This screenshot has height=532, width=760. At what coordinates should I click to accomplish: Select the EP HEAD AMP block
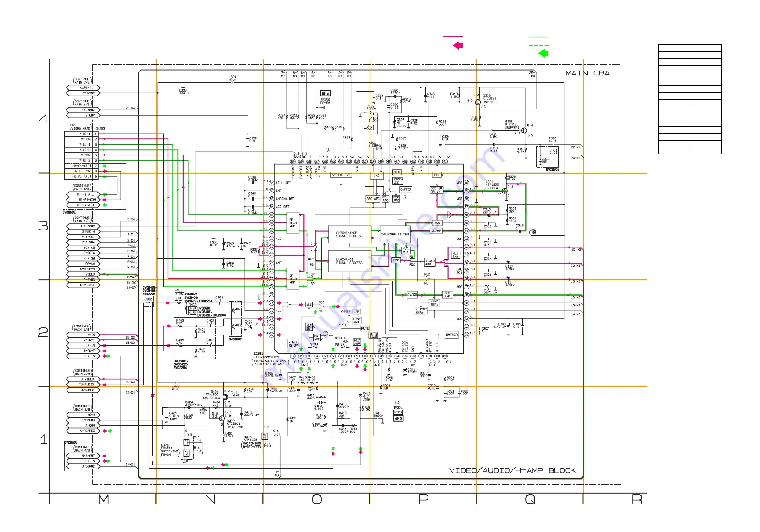click(293, 223)
